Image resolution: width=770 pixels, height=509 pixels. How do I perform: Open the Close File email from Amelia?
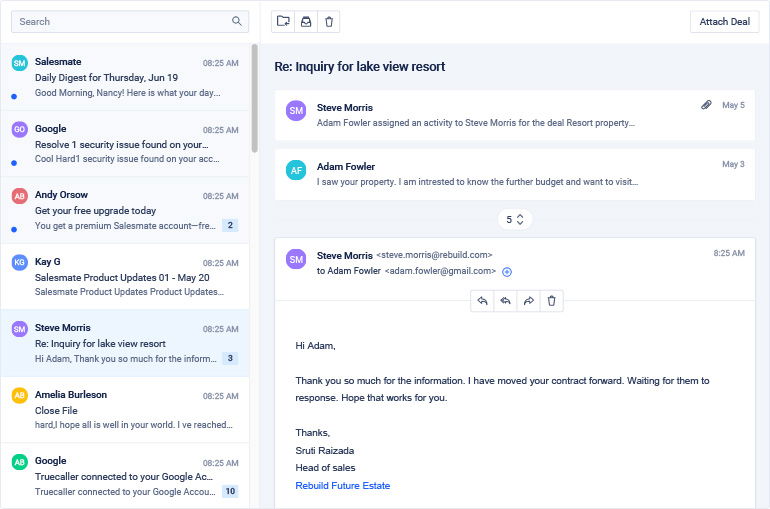[125, 410]
